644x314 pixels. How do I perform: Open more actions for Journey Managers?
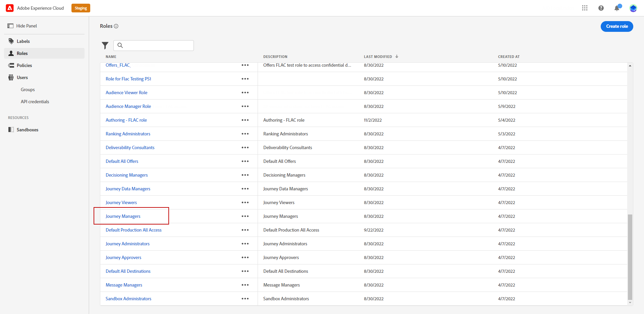245,216
